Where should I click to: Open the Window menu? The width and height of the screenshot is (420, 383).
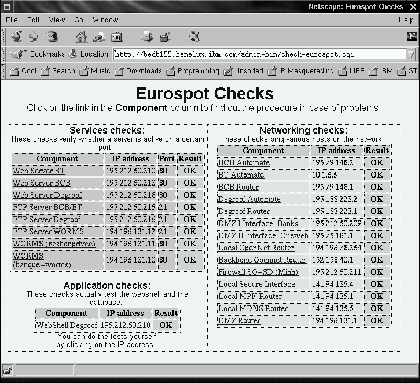[105, 20]
